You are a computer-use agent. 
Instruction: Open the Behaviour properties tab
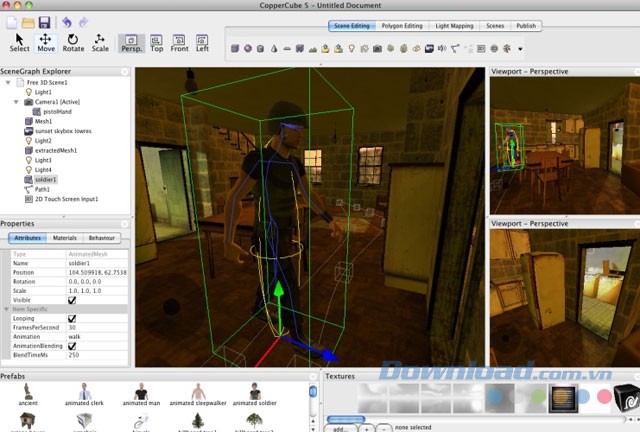click(x=101, y=238)
